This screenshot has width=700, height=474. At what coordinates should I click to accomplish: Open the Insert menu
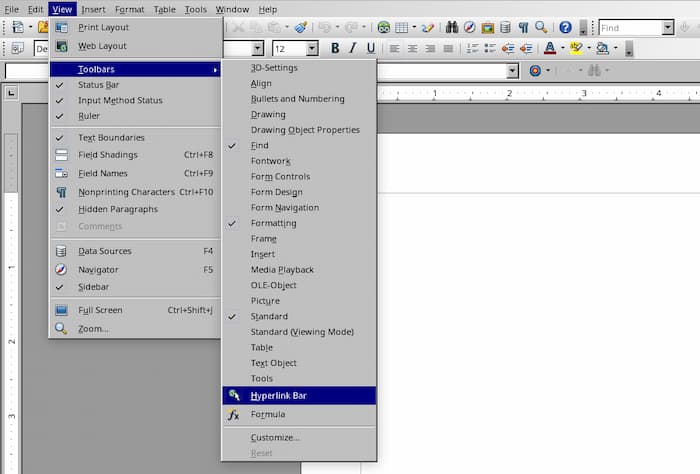click(93, 9)
